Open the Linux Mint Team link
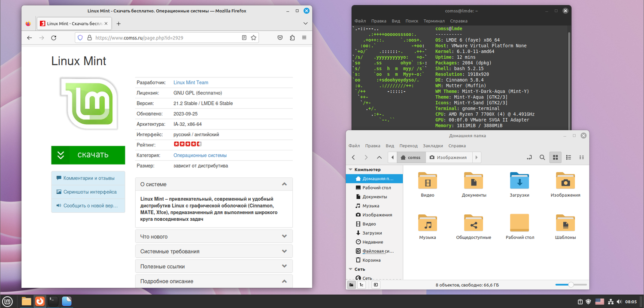Image resolution: width=644 pixels, height=308 pixels. (x=191, y=82)
